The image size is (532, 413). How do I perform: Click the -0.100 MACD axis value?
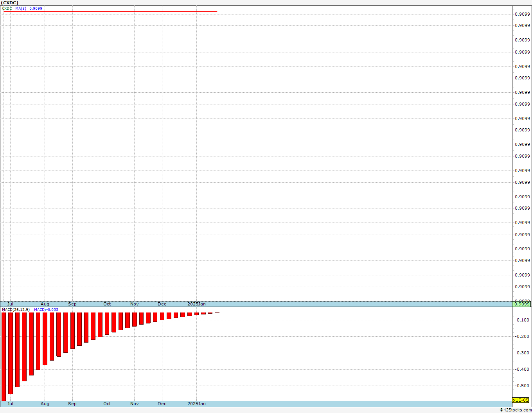point(522,320)
